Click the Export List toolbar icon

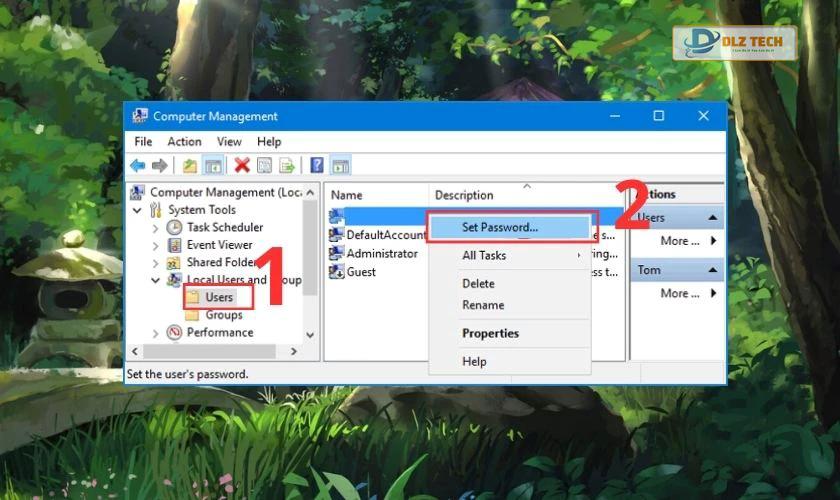pyautogui.click(x=287, y=166)
